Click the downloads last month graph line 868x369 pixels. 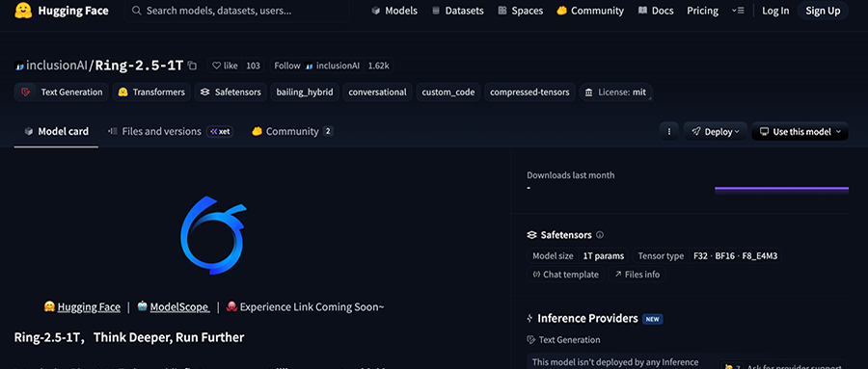tap(781, 188)
